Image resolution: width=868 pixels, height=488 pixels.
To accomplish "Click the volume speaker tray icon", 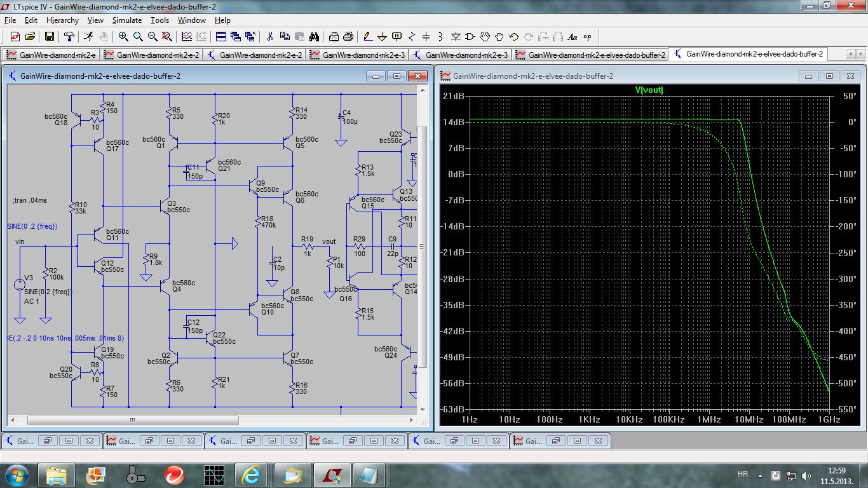I will click(807, 475).
